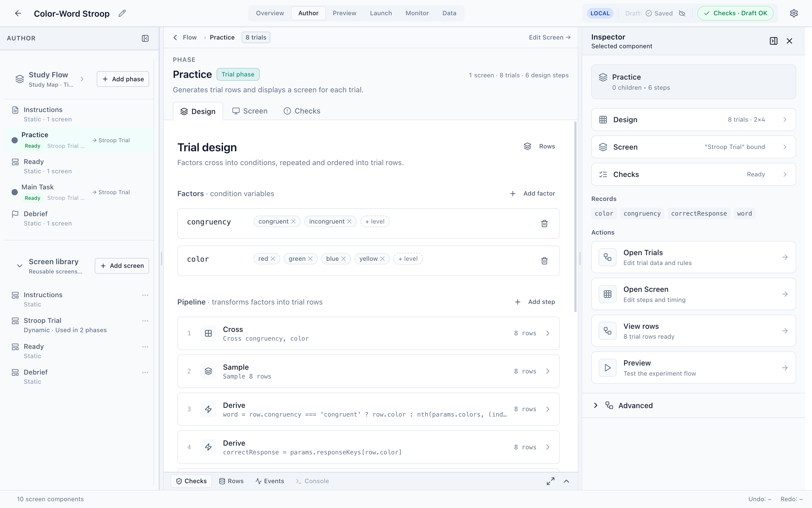Viewport: 812px width, 508px height.
Task: Remove the red level from color
Action: pyautogui.click(x=273, y=259)
